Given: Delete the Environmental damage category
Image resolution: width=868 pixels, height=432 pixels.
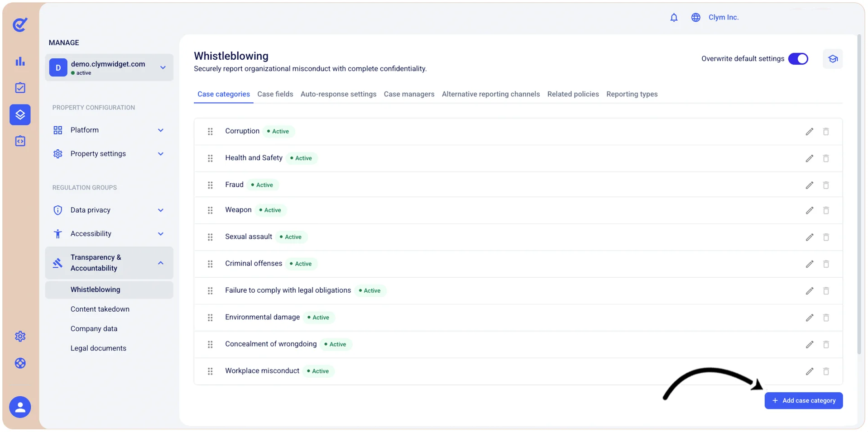Looking at the screenshot, I should (826, 318).
